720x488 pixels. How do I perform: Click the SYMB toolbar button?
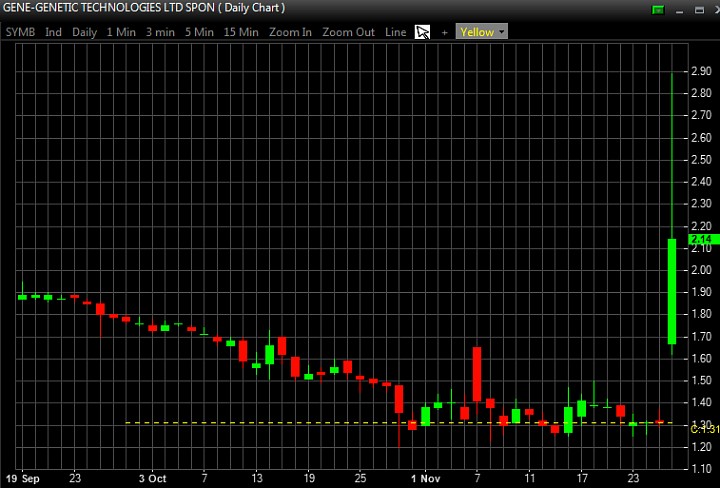[x=20, y=32]
